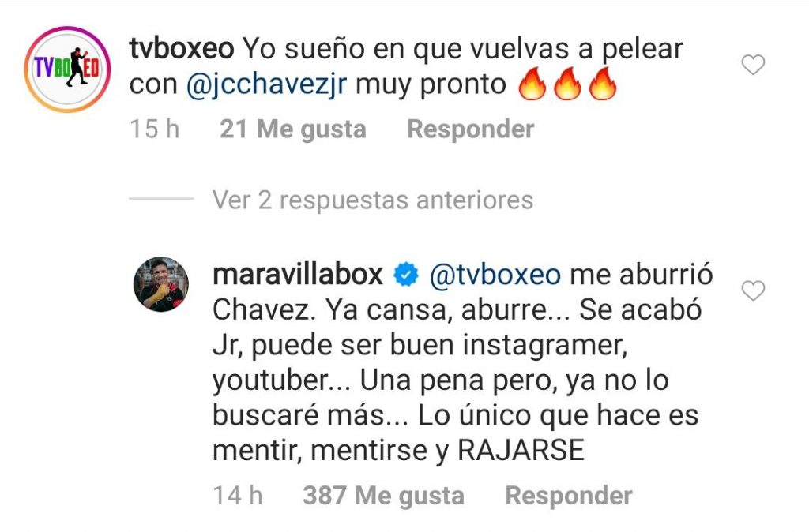
Task: Follow the @tvboxeo mention in the reply
Action: click(495, 275)
